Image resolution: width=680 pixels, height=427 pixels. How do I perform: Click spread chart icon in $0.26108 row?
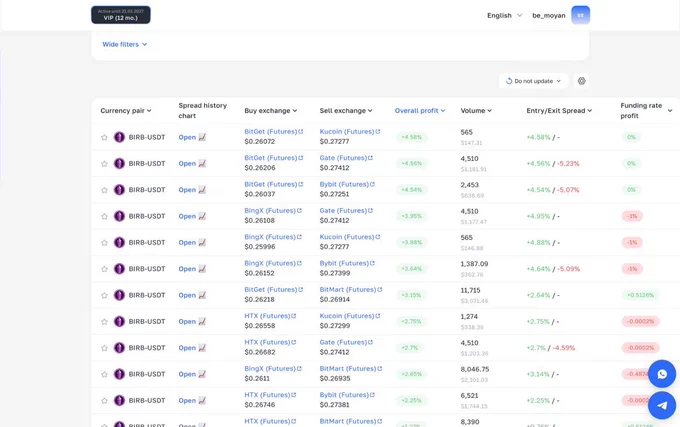point(202,216)
